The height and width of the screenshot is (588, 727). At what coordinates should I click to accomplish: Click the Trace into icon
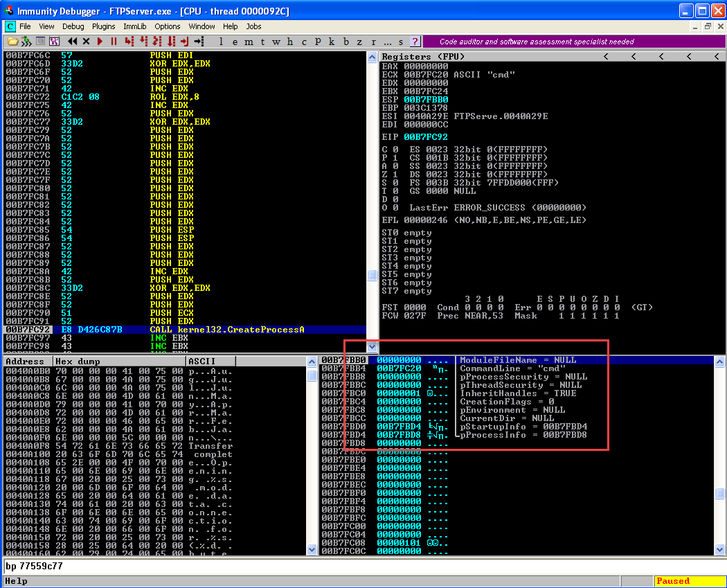click(x=157, y=42)
